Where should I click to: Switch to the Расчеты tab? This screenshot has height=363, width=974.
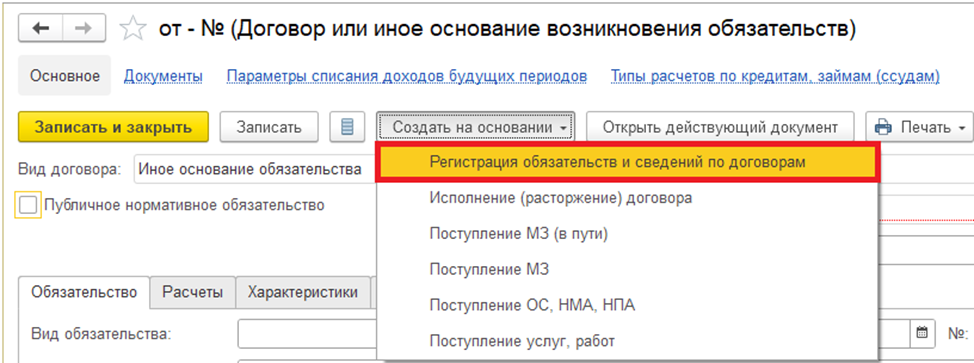(193, 292)
